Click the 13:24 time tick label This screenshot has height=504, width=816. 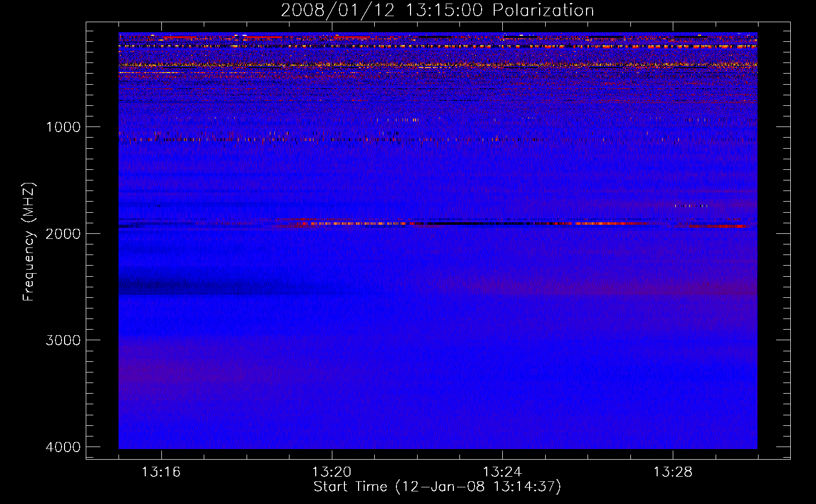coord(502,472)
